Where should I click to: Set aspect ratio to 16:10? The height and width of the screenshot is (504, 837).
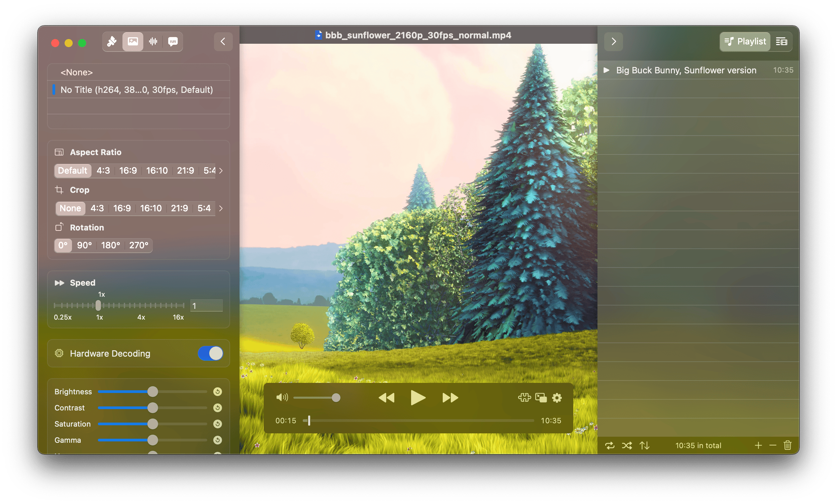click(x=157, y=171)
